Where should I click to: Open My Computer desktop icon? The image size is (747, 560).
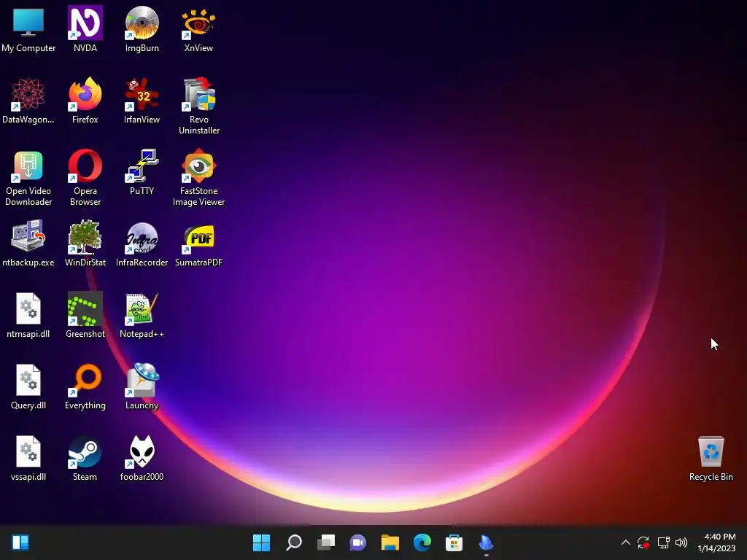28,28
